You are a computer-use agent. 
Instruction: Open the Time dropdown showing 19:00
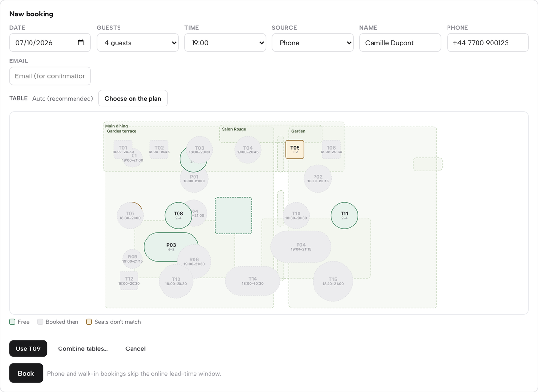pos(225,43)
